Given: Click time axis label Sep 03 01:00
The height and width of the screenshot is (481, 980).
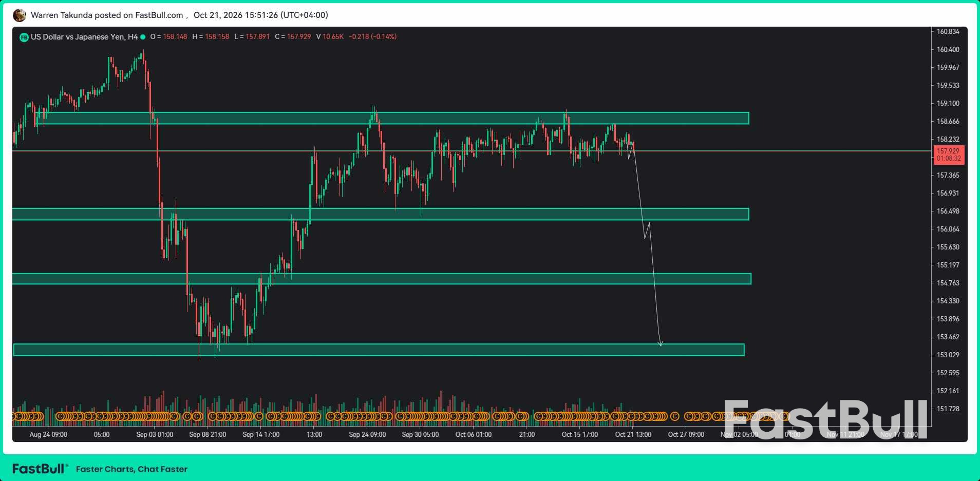Looking at the screenshot, I should 155,434.
